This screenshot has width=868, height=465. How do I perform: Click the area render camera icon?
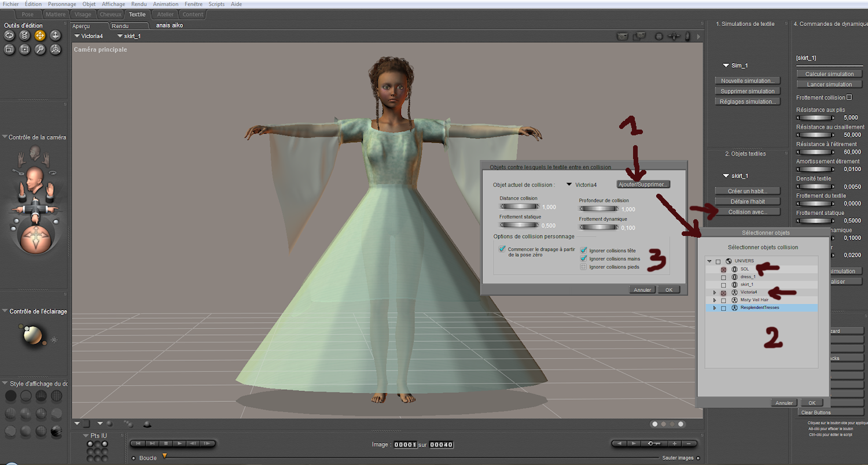point(639,36)
